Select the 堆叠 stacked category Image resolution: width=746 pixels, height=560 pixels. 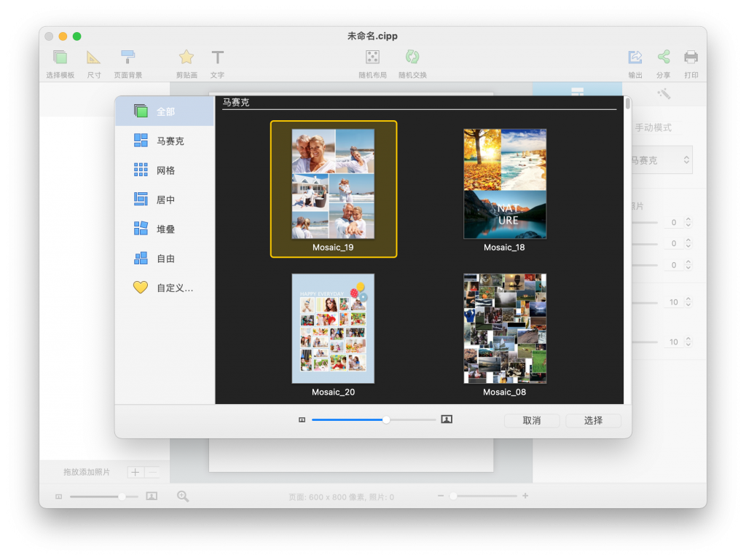165,229
